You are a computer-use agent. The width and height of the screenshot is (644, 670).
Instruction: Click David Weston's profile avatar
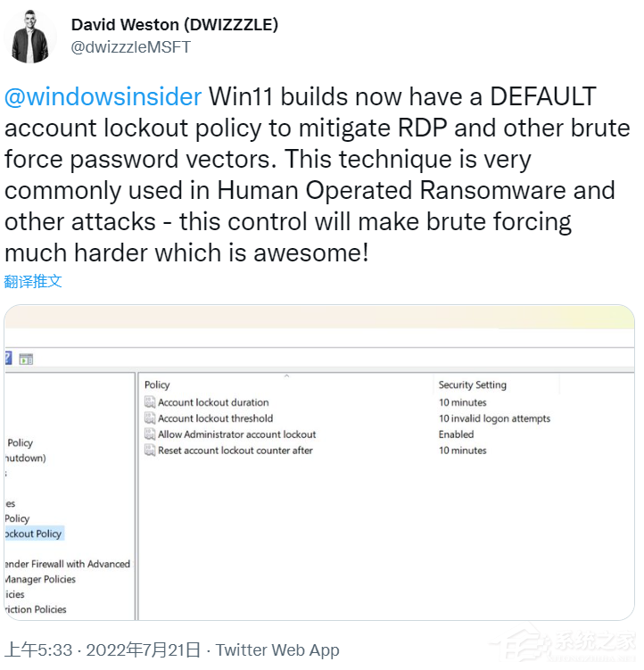point(30,37)
